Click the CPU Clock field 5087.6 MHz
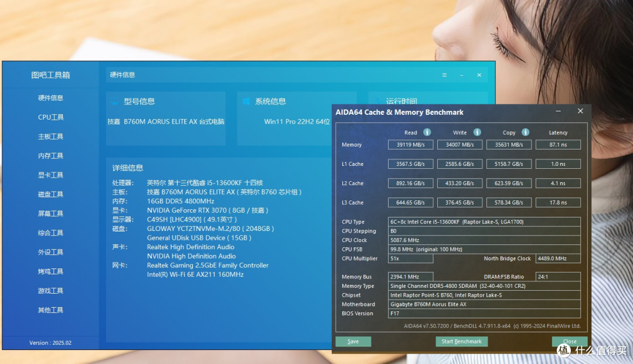Image resolution: width=633 pixels, height=364 pixels. tap(484, 240)
